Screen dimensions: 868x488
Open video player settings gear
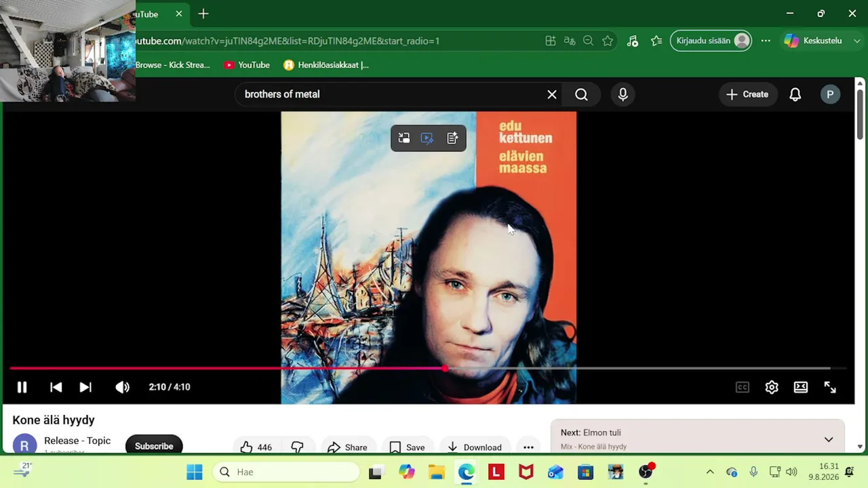tap(772, 387)
